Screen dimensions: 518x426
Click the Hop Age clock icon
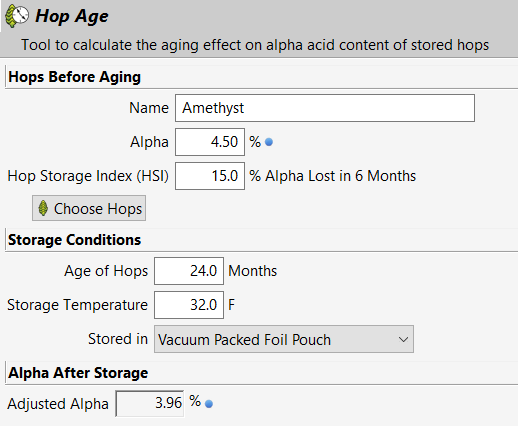[17, 16]
